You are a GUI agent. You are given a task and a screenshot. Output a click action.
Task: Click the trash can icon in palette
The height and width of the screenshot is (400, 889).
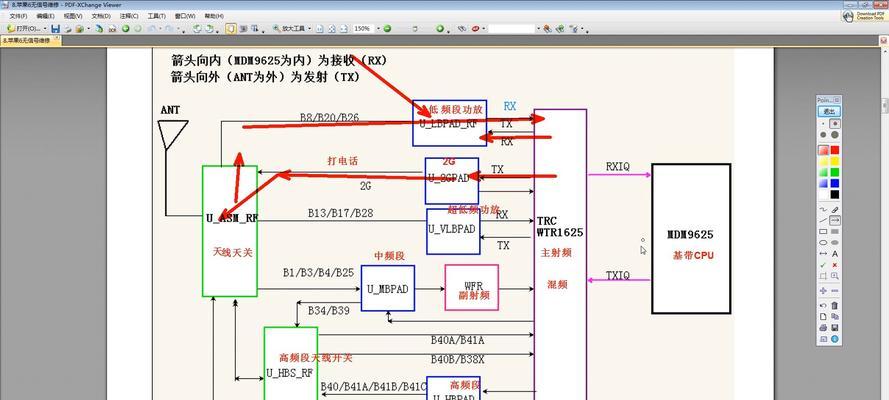(x=835, y=305)
